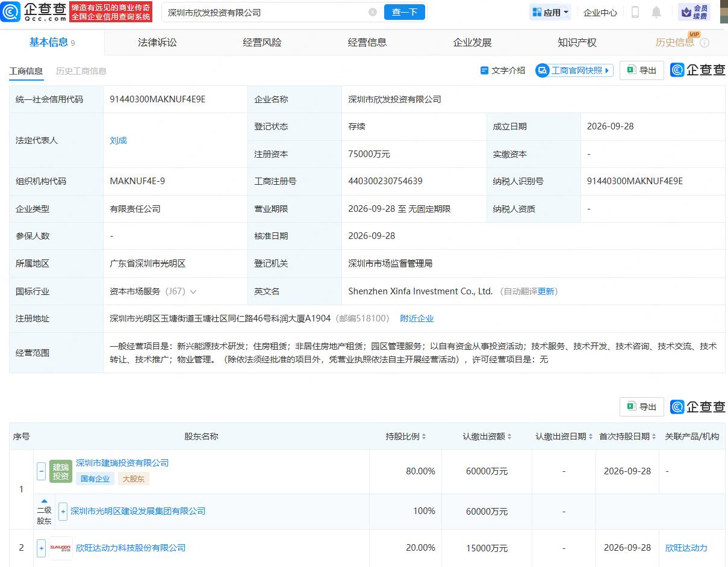Click 更新 link for English name

(x=546, y=291)
